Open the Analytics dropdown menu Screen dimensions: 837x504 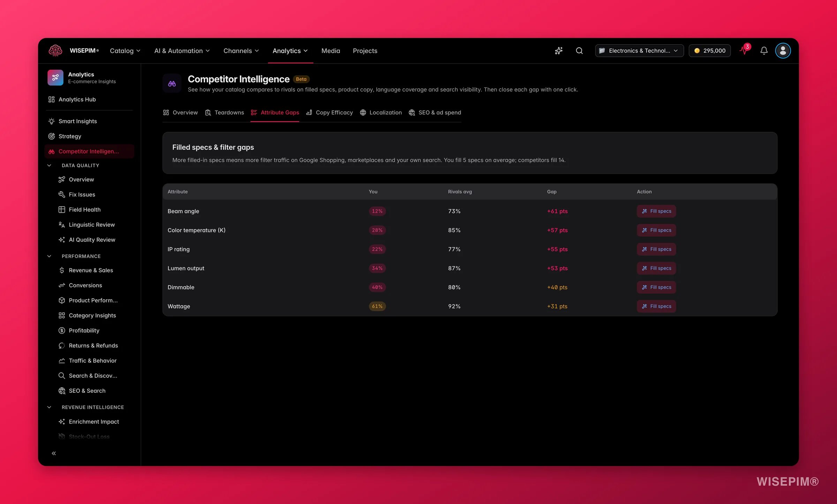(x=290, y=51)
